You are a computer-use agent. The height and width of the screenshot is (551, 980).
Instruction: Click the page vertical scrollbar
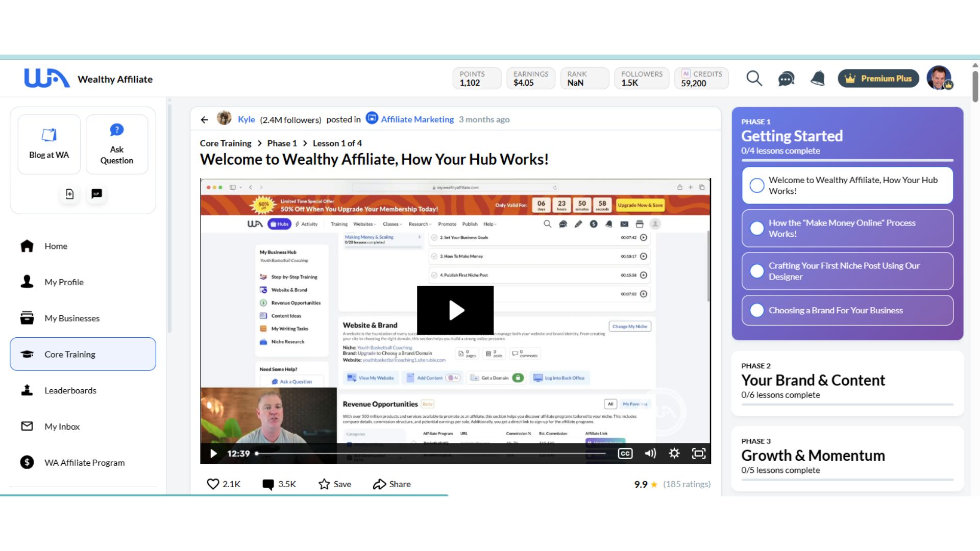975,87
